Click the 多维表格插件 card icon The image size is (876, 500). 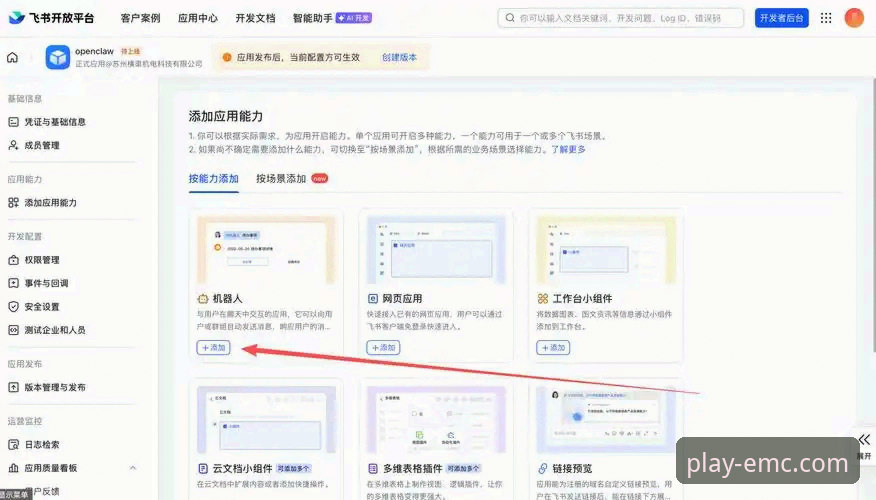(373, 468)
